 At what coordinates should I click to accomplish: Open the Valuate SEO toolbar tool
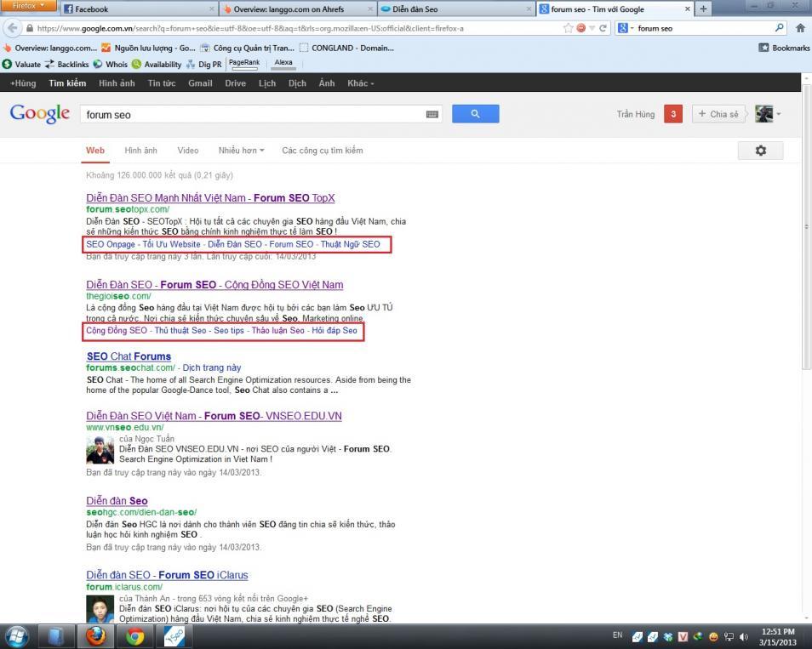[21, 64]
